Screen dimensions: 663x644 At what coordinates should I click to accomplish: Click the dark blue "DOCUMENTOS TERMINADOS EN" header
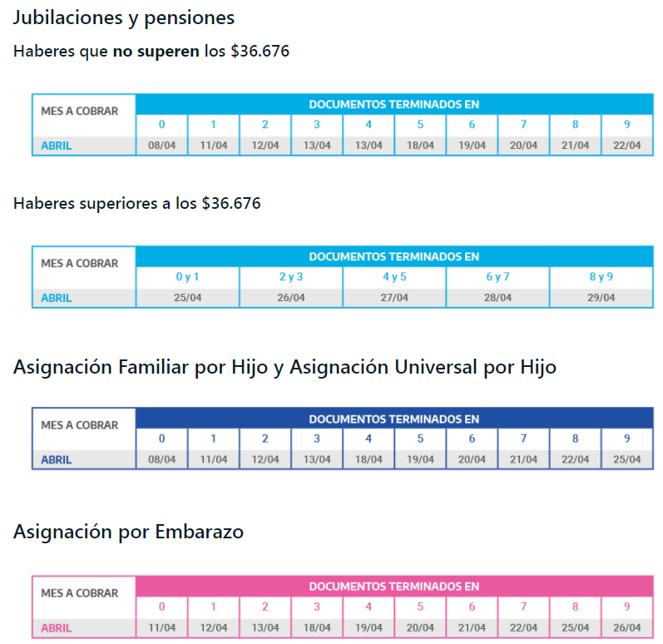[x=394, y=419]
